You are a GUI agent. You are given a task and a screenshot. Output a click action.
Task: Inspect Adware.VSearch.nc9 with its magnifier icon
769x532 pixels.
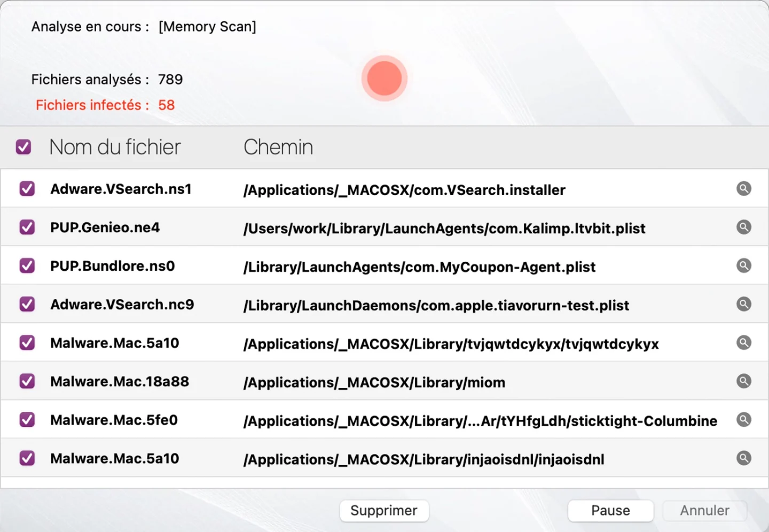[x=744, y=304]
